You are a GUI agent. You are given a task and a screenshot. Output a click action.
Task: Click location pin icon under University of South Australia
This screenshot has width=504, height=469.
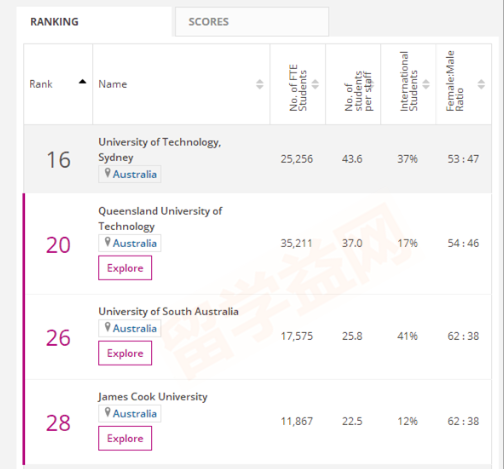tap(107, 327)
